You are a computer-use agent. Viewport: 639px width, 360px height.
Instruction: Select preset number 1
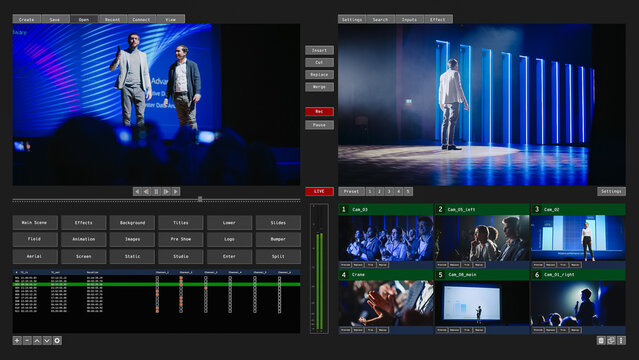tap(370, 191)
